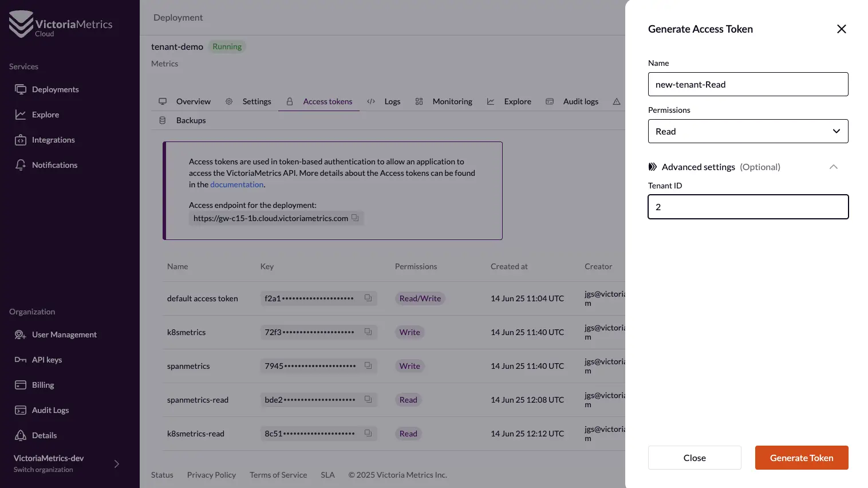Select the Access tokens tab
Viewport: 868px width, 488px height.
(319, 101)
